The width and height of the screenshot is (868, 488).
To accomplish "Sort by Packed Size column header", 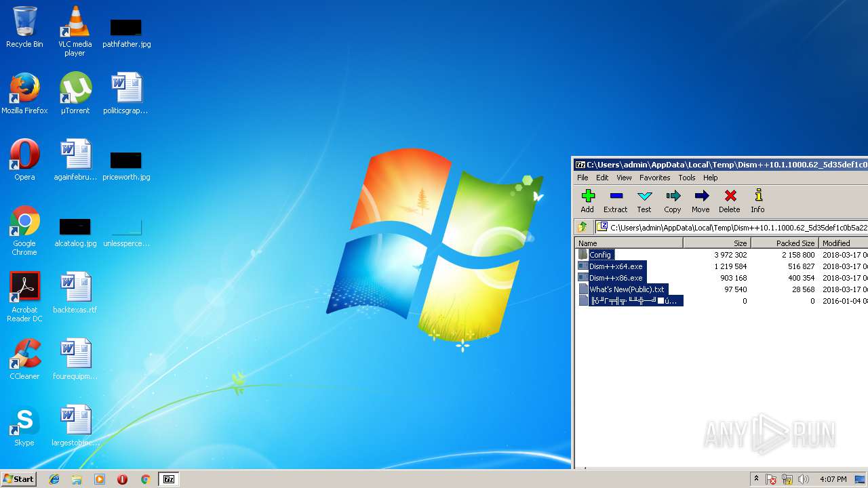I will (x=785, y=243).
